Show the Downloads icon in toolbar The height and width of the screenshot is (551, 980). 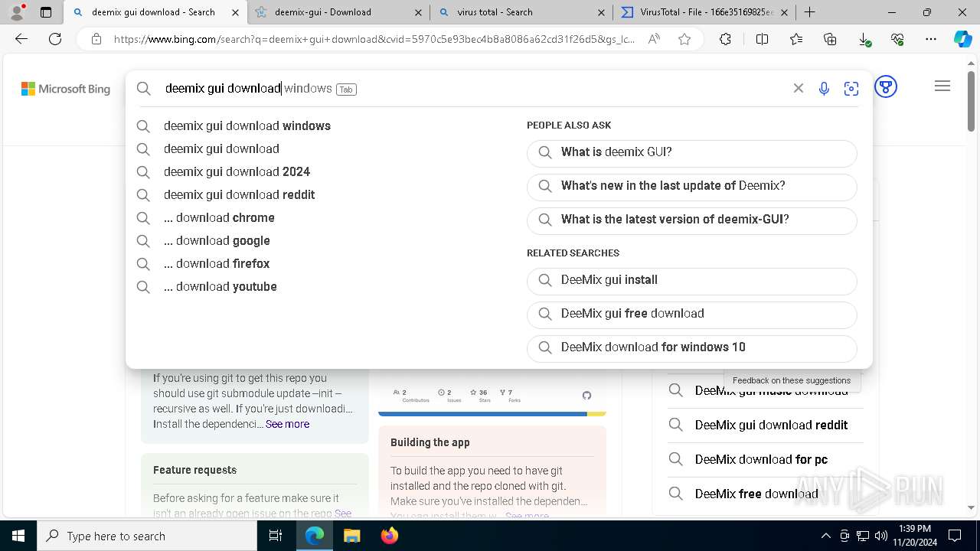(x=864, y=39)
